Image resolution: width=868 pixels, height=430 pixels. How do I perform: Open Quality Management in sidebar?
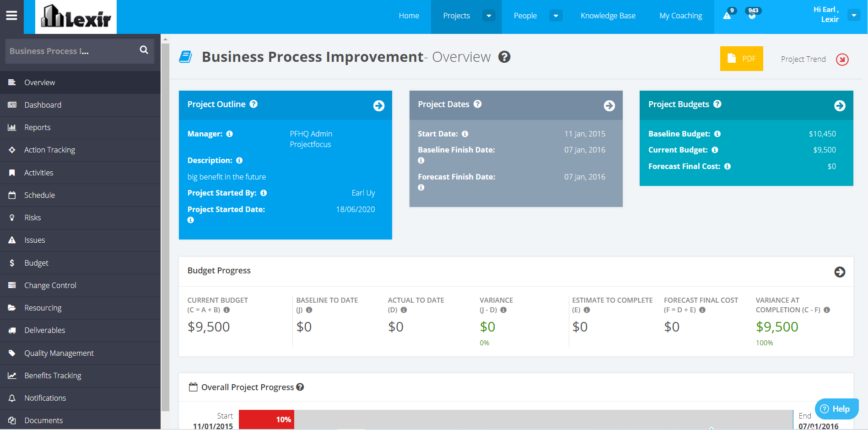click(x=80, y=353)
